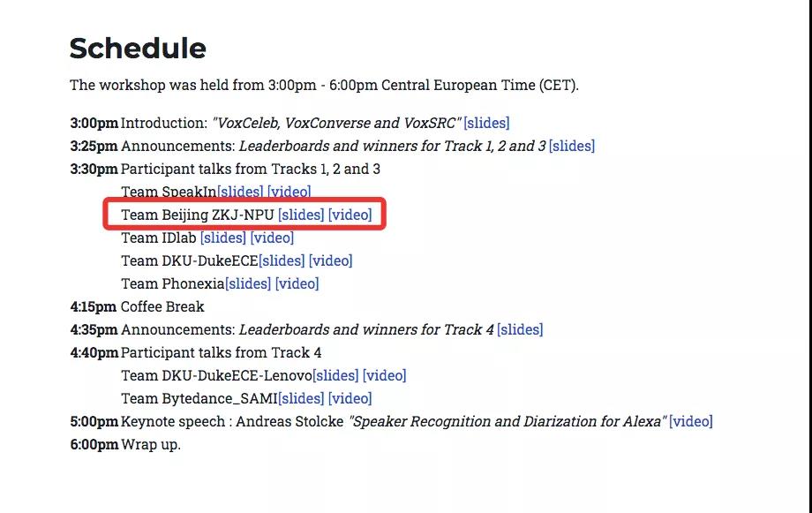This screenshot has height=513, width=812.
Task: Open Team IDlab slides
Action: (x=223, y=238)
